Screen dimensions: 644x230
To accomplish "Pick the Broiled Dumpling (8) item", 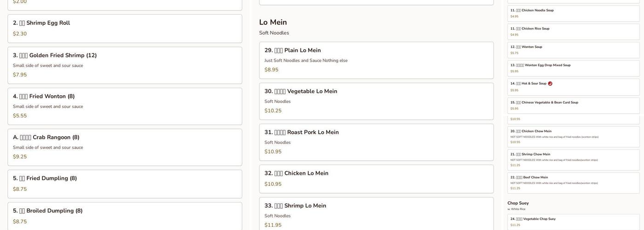I will pyautogui.click(x=125, y=216).
